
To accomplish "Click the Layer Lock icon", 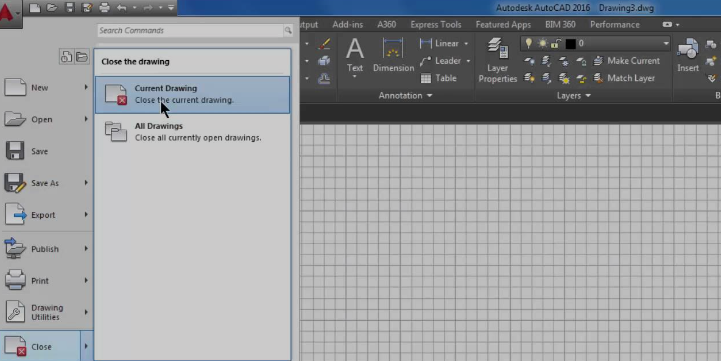I will click(x=581, y=61).
